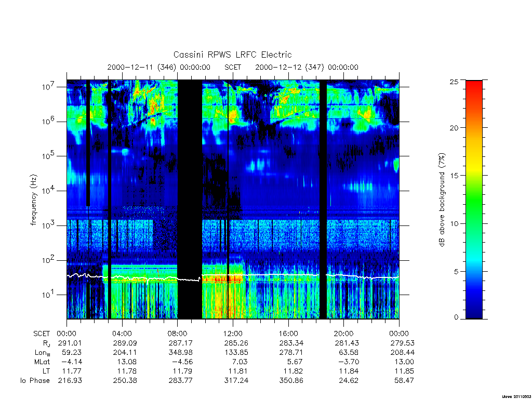Click the LonIII value 278.71
Image resolution: width=532 pixels, height=399 pixels.
(x=291, y=353)
